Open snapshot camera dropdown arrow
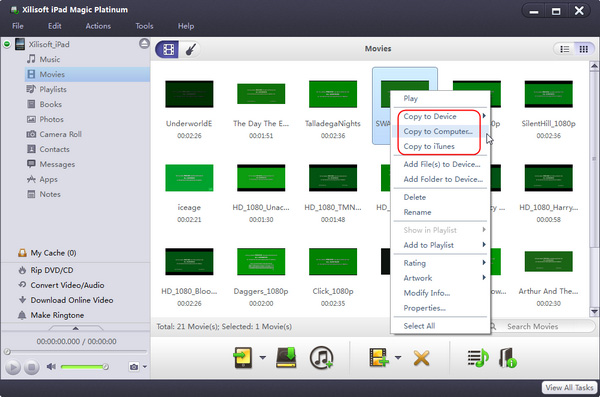Screen dimensions: 600x397 pos(145,367)
